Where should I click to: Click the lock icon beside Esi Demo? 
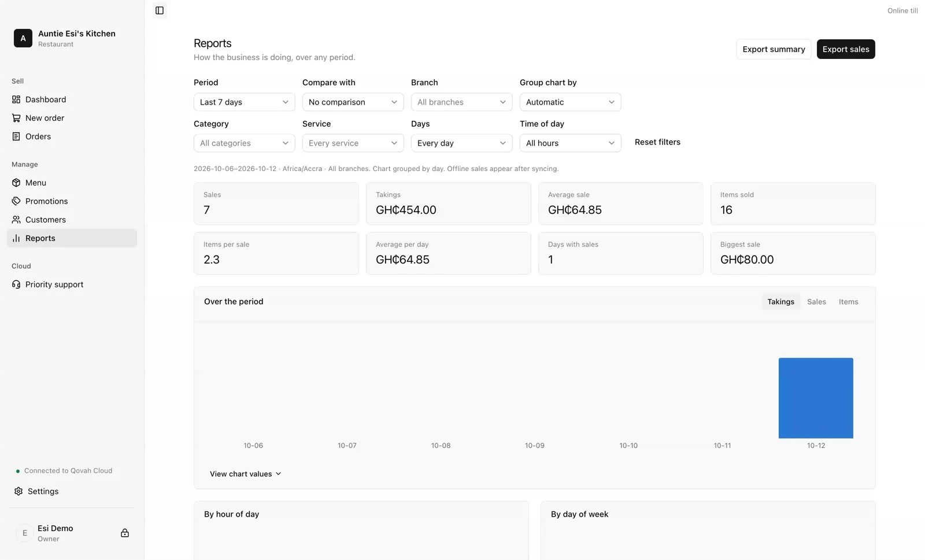[x=125, y=533]
